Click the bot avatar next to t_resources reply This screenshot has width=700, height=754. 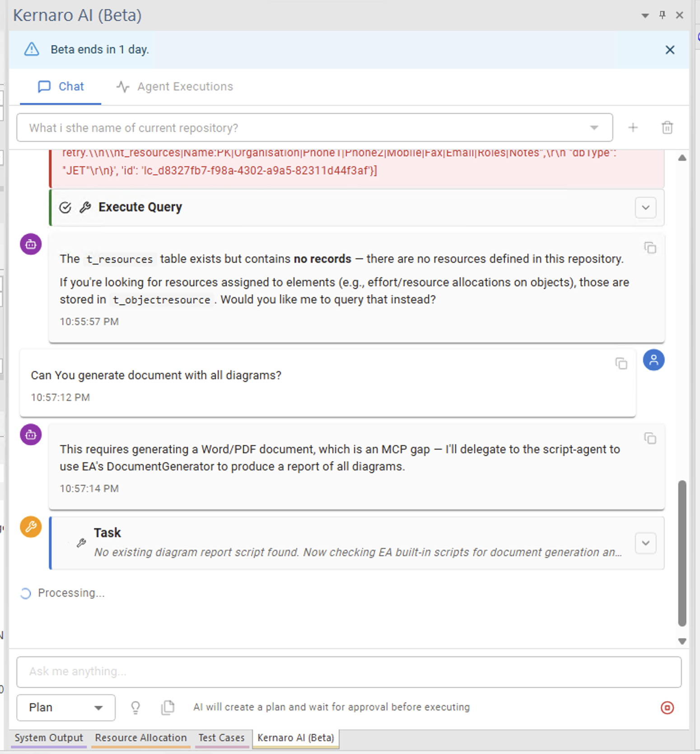(31, 244)
